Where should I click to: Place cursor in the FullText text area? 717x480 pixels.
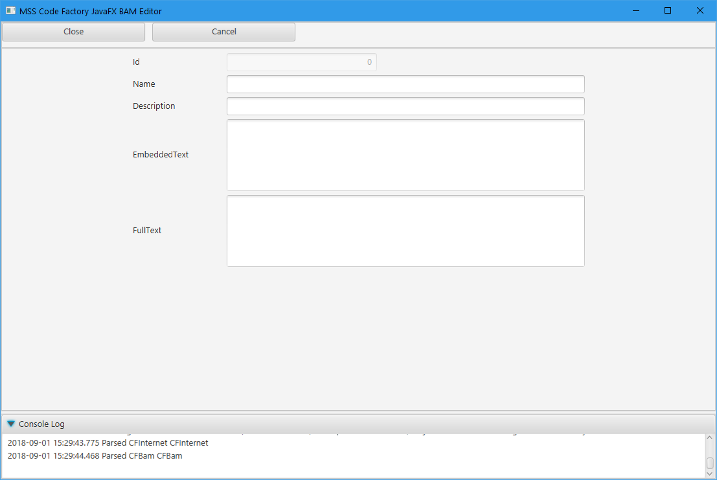(x=405, y=231)
